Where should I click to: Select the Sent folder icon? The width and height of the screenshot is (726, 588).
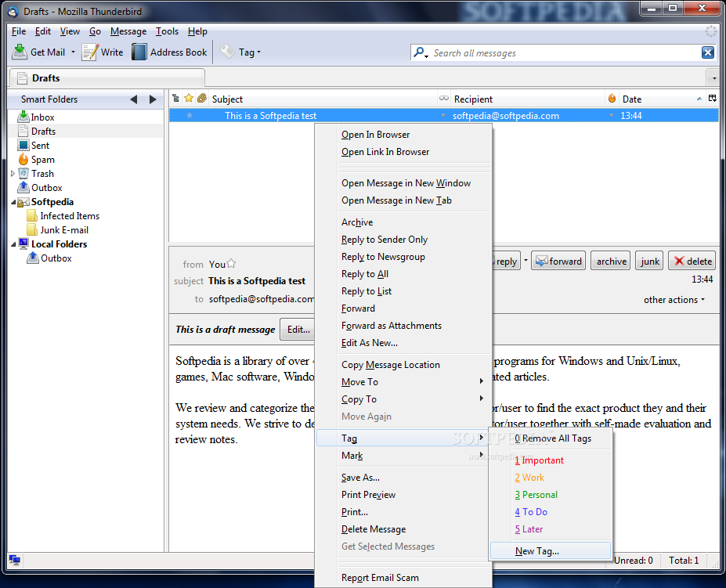tap(23, 145)
